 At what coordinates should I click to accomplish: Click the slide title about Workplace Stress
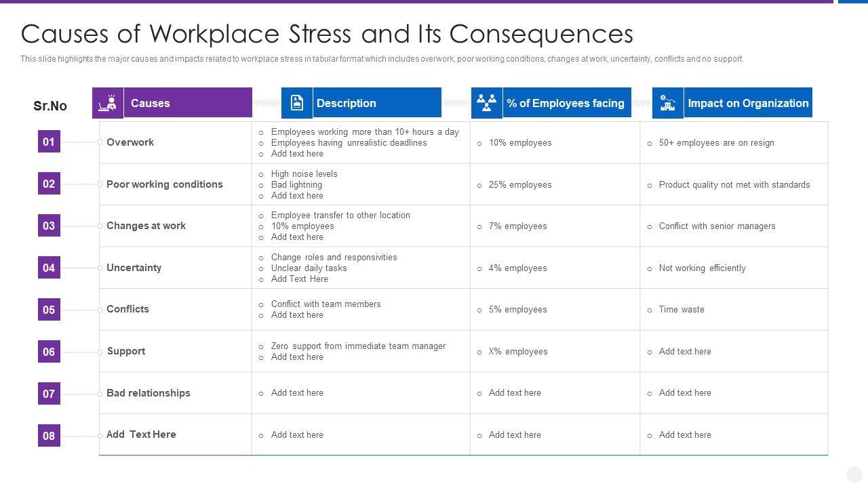tap(327, 34)
